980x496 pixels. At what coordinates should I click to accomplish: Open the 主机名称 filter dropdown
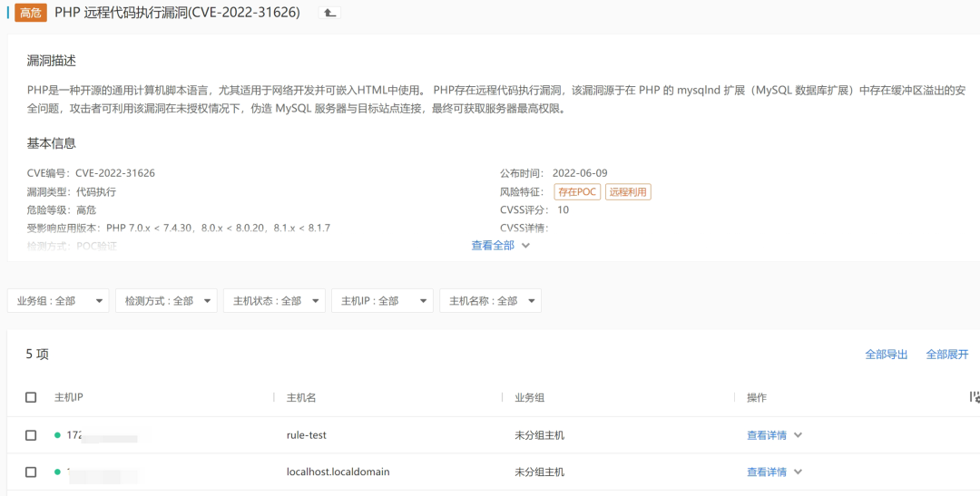(x=491, y=300)
